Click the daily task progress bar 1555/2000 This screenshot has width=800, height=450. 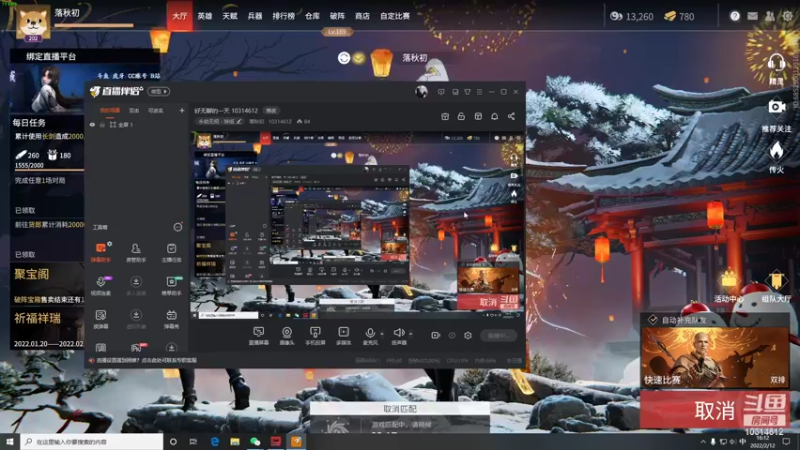49,169
